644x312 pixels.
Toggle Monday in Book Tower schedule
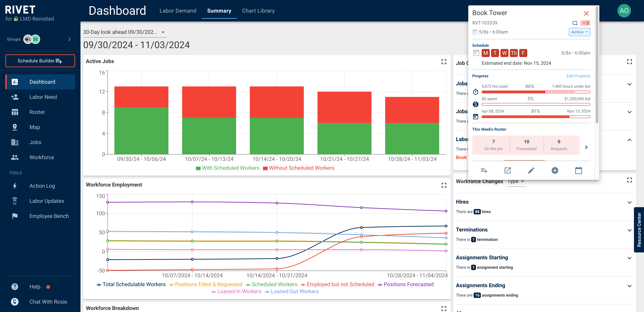pos(486,53)
